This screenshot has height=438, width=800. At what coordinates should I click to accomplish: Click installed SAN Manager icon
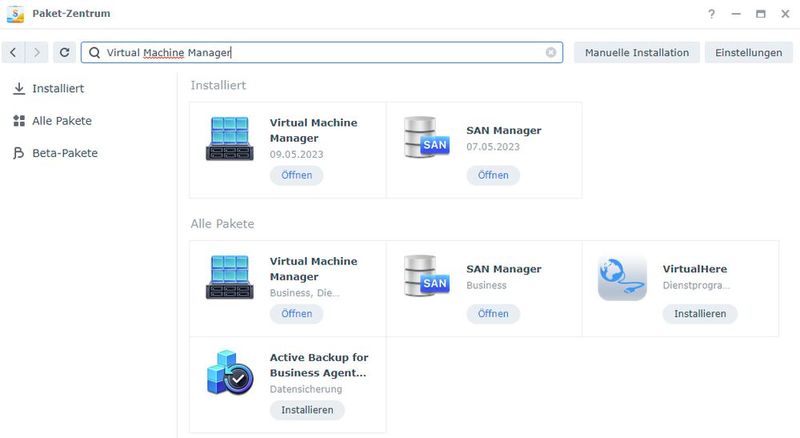tap(427, 137)
